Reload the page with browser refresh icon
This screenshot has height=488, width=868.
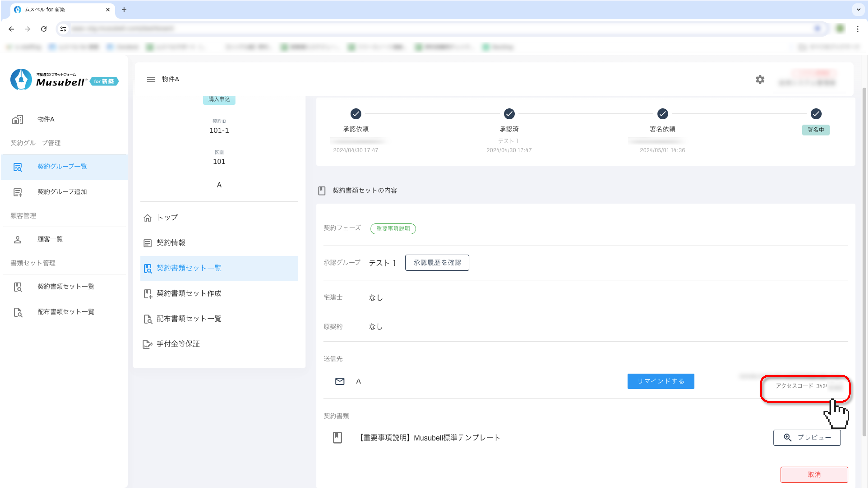[x=44, y=29]
